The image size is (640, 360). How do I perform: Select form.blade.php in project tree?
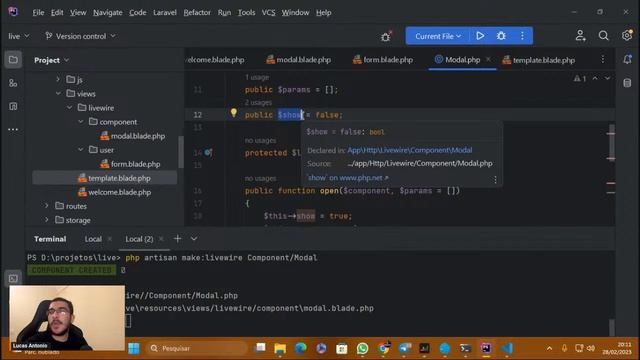coord(130,164)
